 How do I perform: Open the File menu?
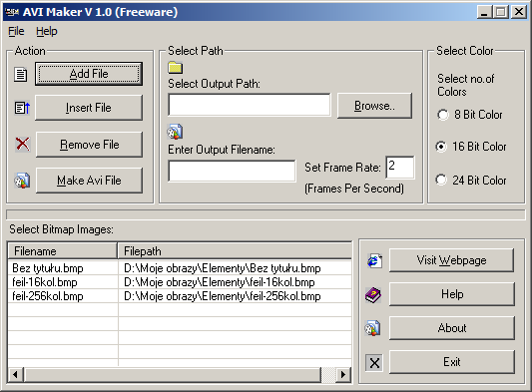pyautogui.click(x=16, y=31)
